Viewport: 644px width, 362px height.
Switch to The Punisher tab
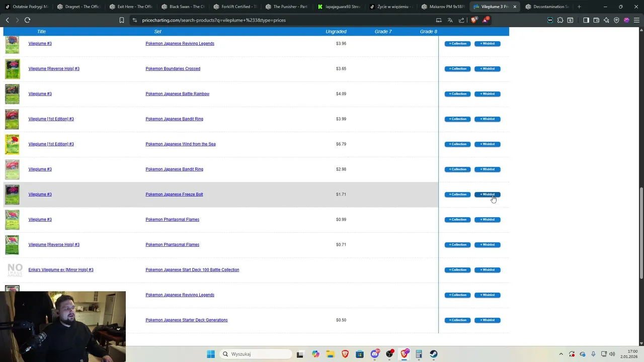[287, 7]
